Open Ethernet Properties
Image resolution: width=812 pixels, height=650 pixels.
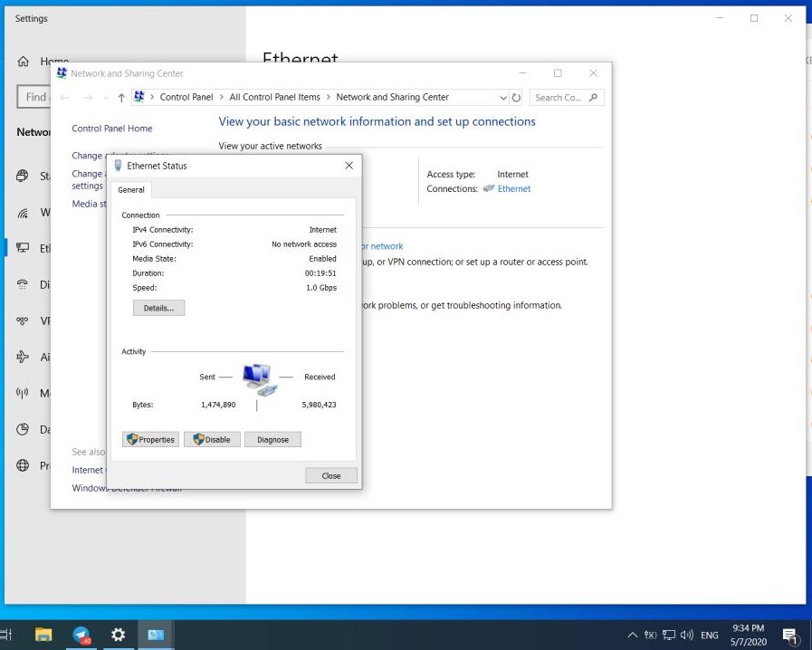(x=150, y=440)
